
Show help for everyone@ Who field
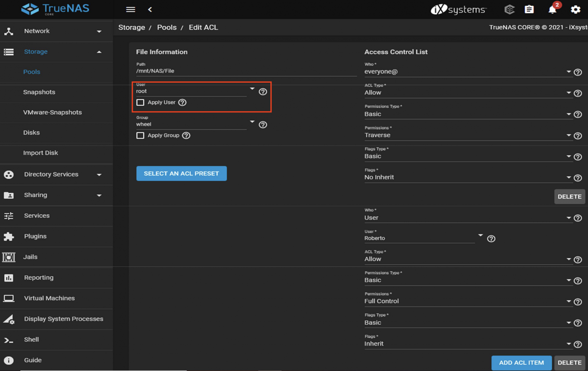[578, 72]
